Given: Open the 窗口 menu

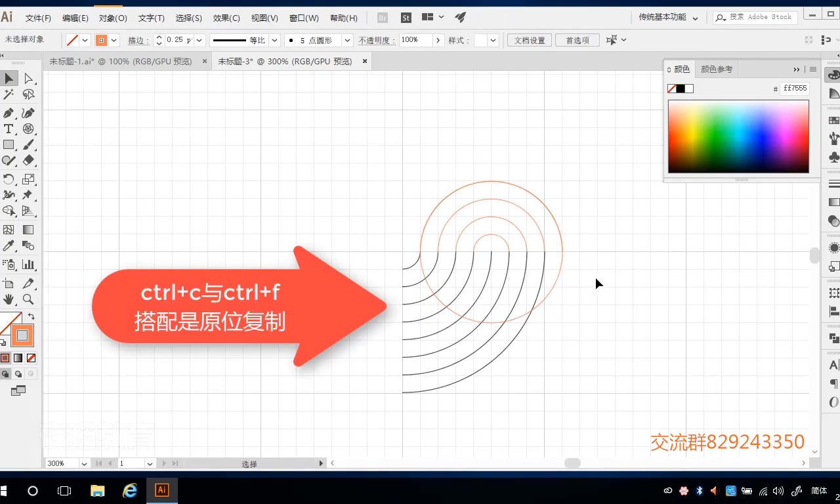Looking at the screenshot, I should coord(304,18).
